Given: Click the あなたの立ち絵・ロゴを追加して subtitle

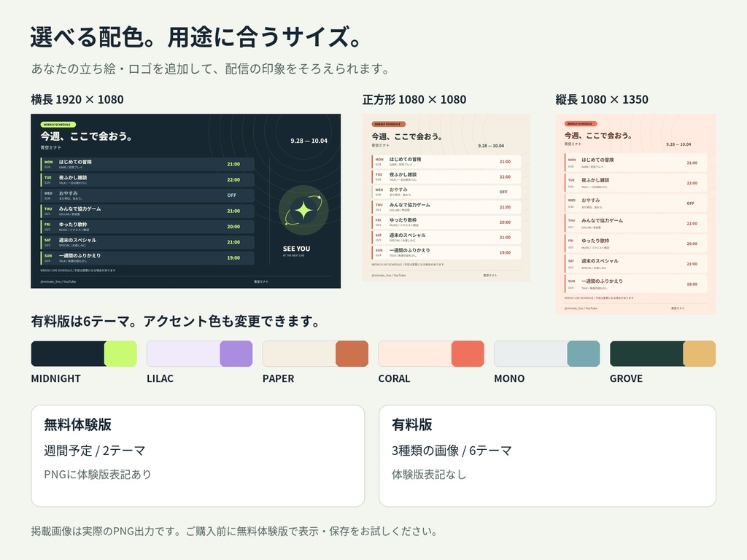Looking at the screenshot, I should point(212,69).
